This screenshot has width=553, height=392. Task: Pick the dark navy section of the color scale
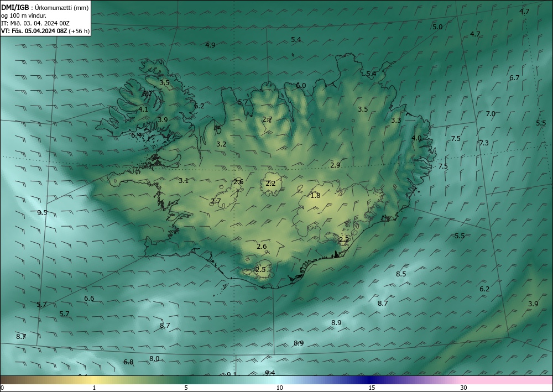coord(368,380)
